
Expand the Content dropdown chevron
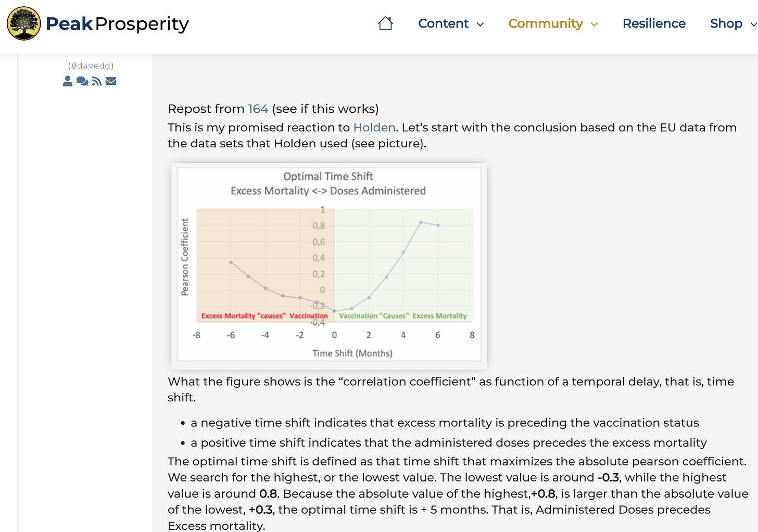(481, 24)
